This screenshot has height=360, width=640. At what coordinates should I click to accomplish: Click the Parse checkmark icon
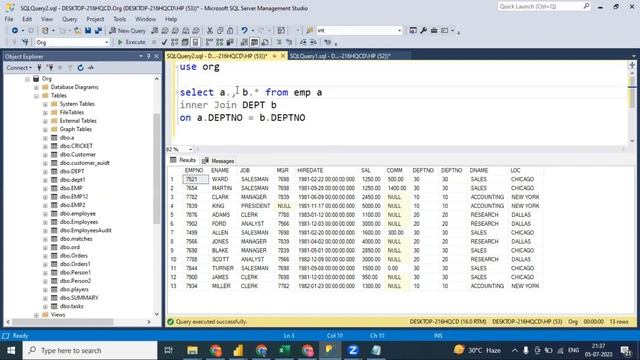coord(164,42)
